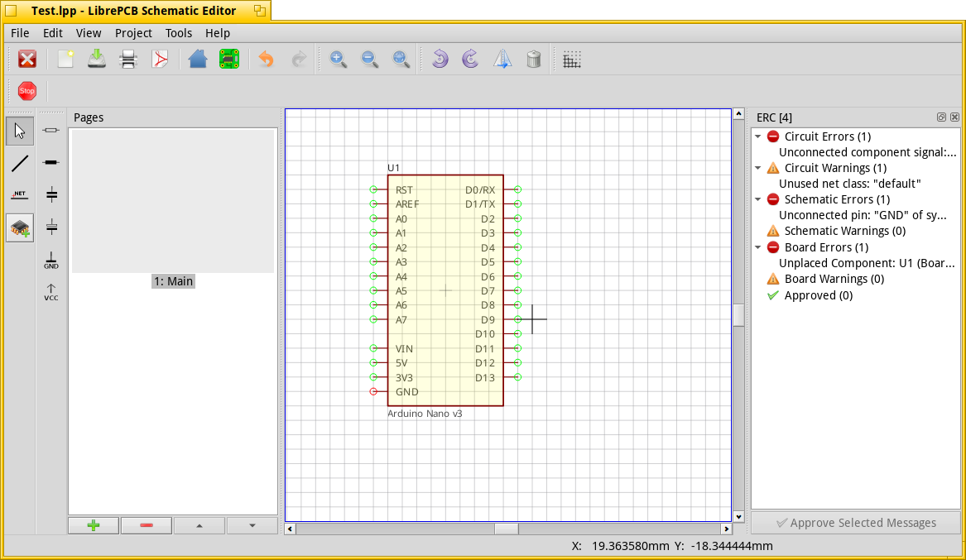This screenshot has height=560, width=966.
Task: Close the ERC dock panel
Action: coord(954,117)
